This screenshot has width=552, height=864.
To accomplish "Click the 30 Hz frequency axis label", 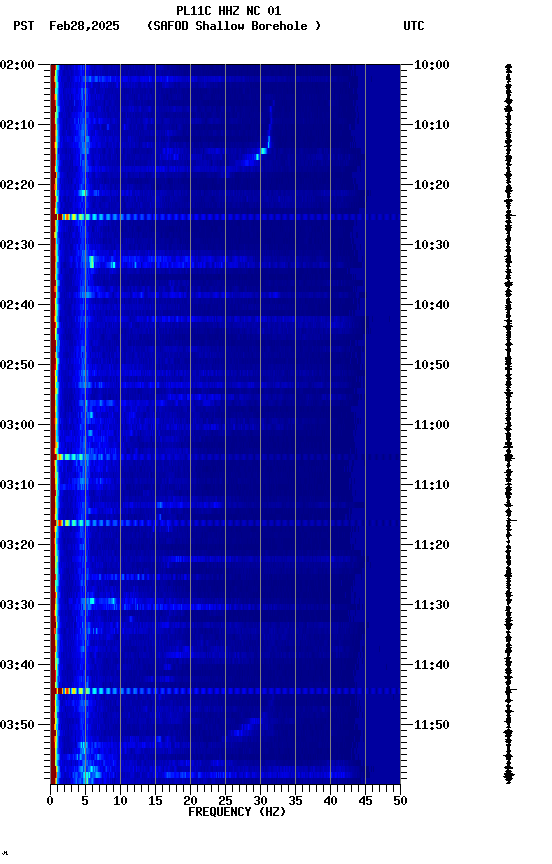I will click(x=260, y=801).
